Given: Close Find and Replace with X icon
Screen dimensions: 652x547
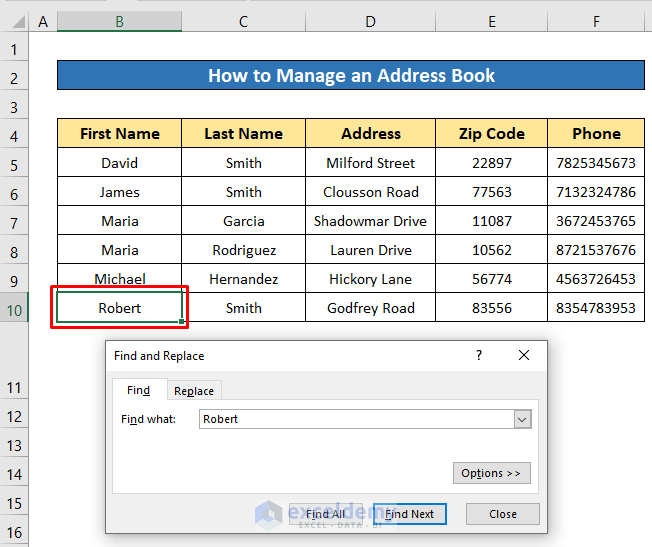Looking at the screenshot, I should [x=524, y=355].
